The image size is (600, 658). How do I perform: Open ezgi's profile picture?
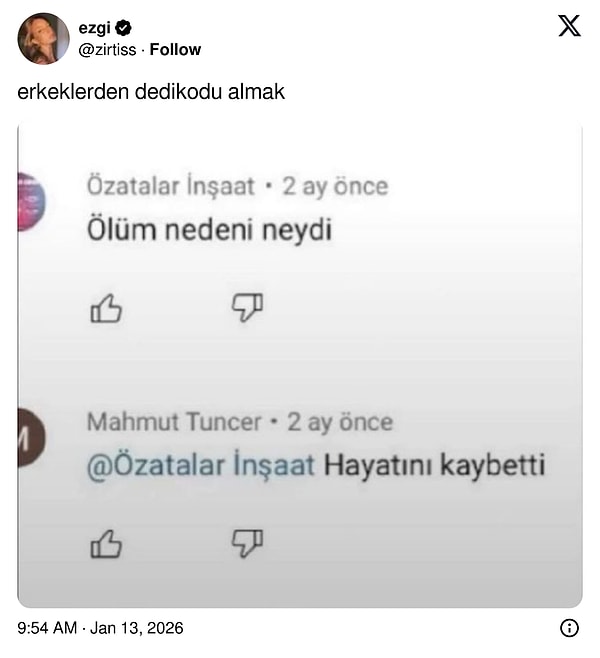point(43,38)
